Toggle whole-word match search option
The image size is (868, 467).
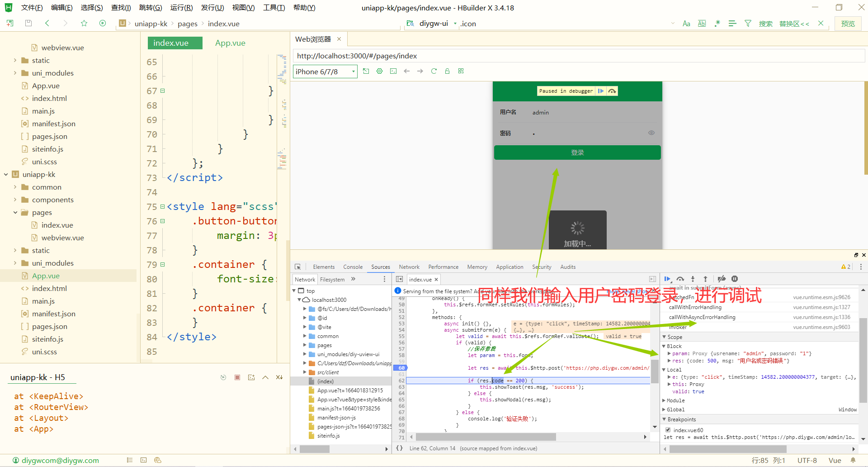(x=702, y=24)
